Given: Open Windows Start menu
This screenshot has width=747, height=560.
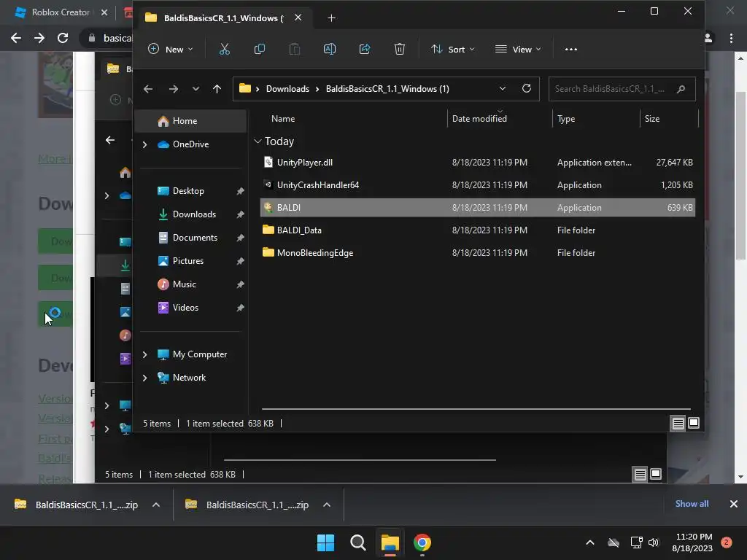Looking at the screenshot, I should tap(326, 542).
